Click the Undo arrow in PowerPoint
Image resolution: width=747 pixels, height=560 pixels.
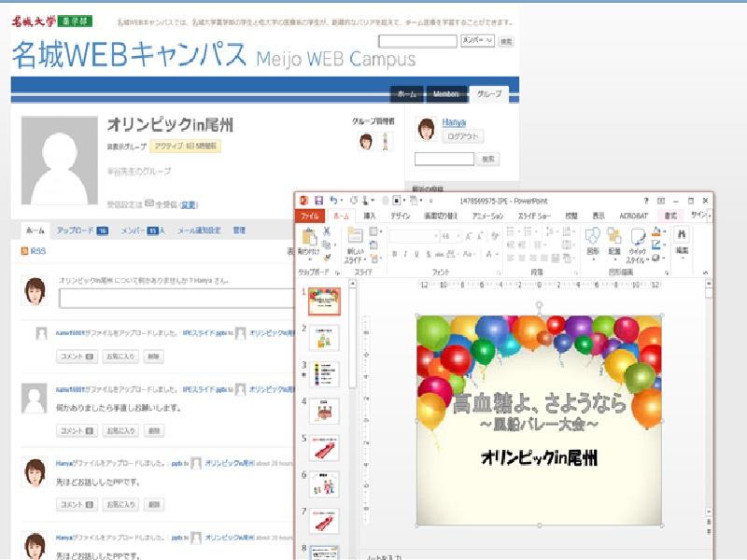(x=333, y=201)
